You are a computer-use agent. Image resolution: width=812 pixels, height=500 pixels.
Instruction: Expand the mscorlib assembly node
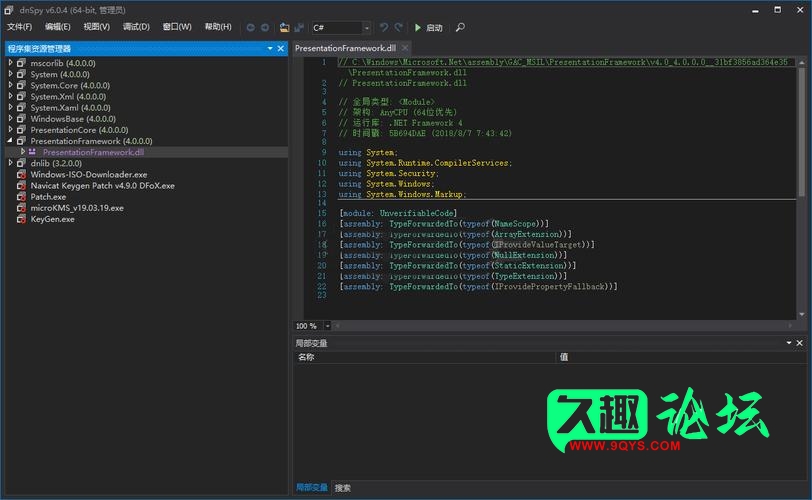tap(10, 63)
